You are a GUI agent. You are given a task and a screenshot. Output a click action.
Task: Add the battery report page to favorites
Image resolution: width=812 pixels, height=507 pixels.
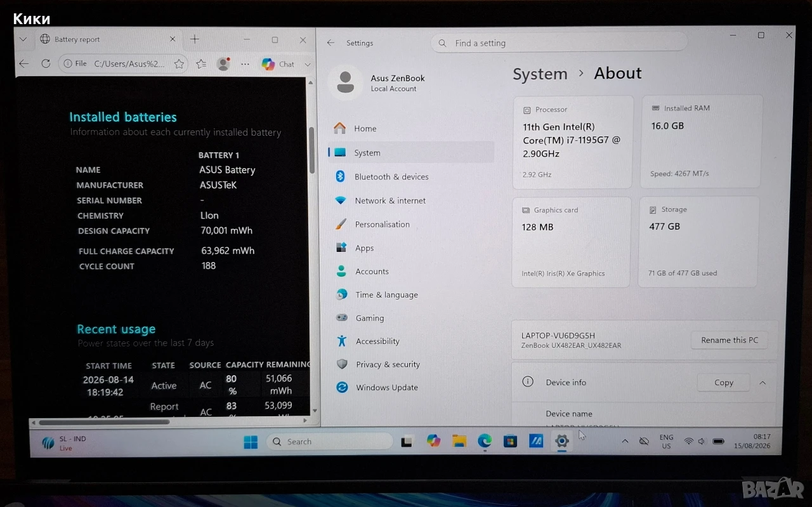179,64
